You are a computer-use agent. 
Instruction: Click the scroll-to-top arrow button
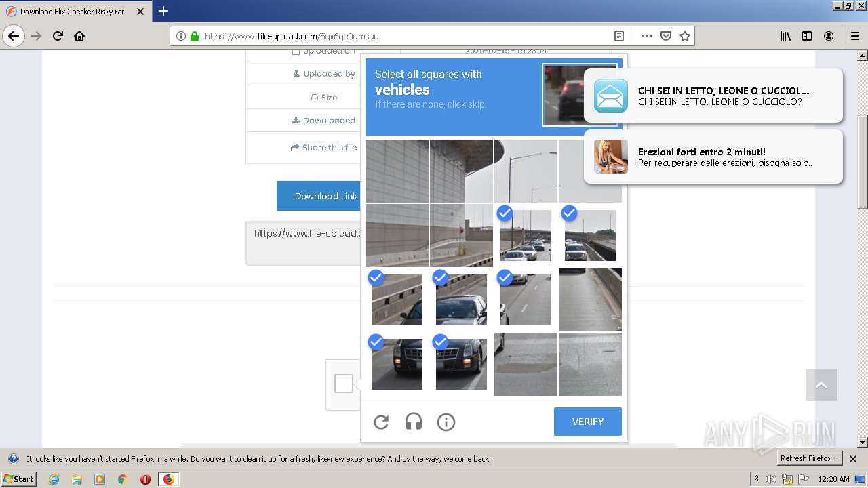[x=821, y=385]
